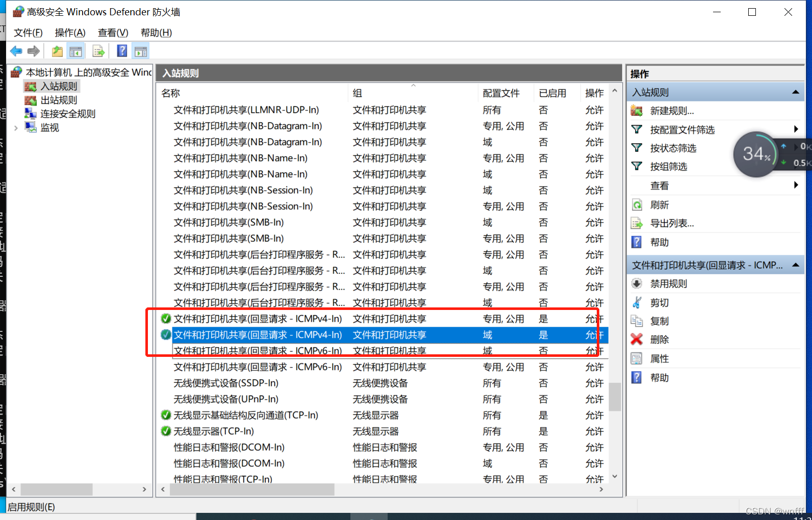Click the refresh icon beside 刷新
Image resolution: width=812 pixels, height=520 pixels.
[x=637, y=205]
